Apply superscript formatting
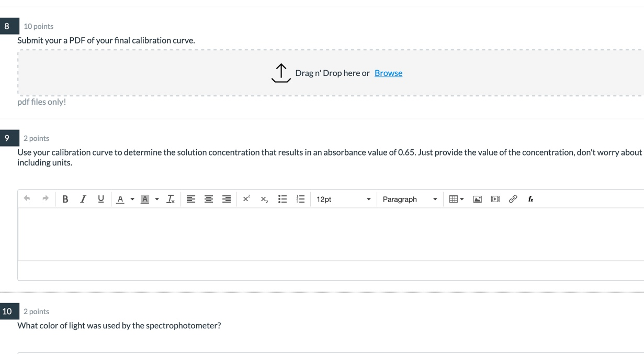Viewport: 644px width, 354px height. click(x=246, y=198)
